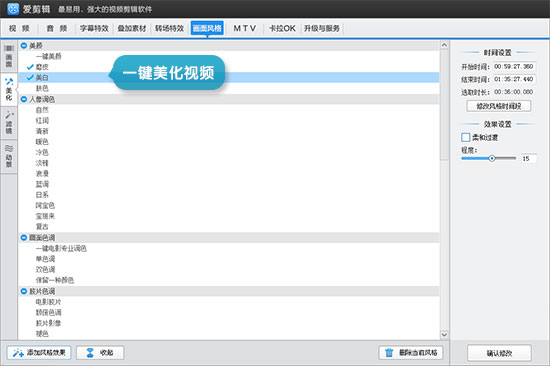Select the 日系 style
The width and height of the screenshot is (550, 366).
pyautogui.click(x=42, y=195)
